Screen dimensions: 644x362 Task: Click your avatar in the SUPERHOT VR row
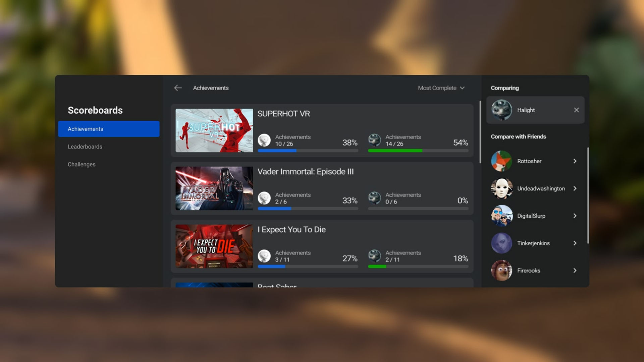(x=264, y=140)
